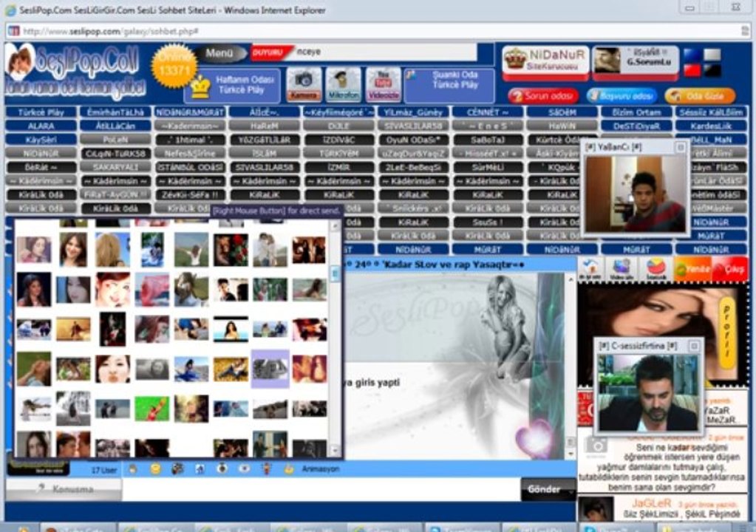Image resolution: width=756 pixels, height=532 pixels.
Task: Click image picker scrollbar down arrow
Action: 335,451
